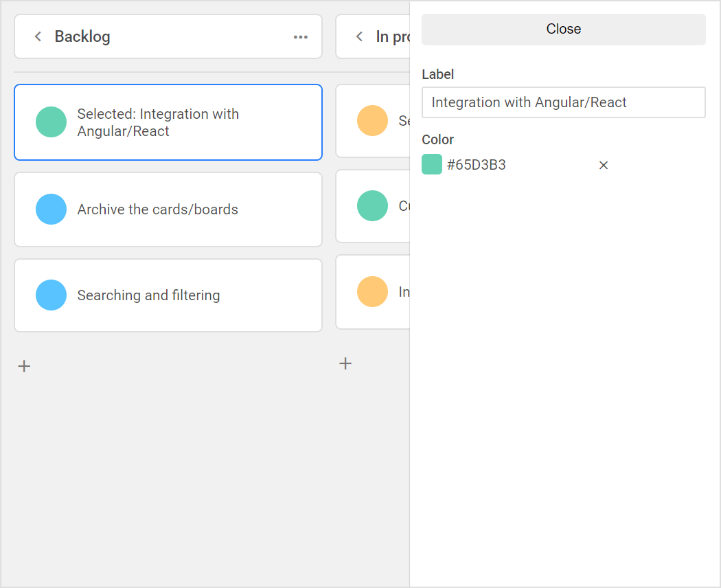Clear the #65D3B3 color with X
Image resolution: width=721 pixels, height=588 pixels.
click(x=604, y=165)
